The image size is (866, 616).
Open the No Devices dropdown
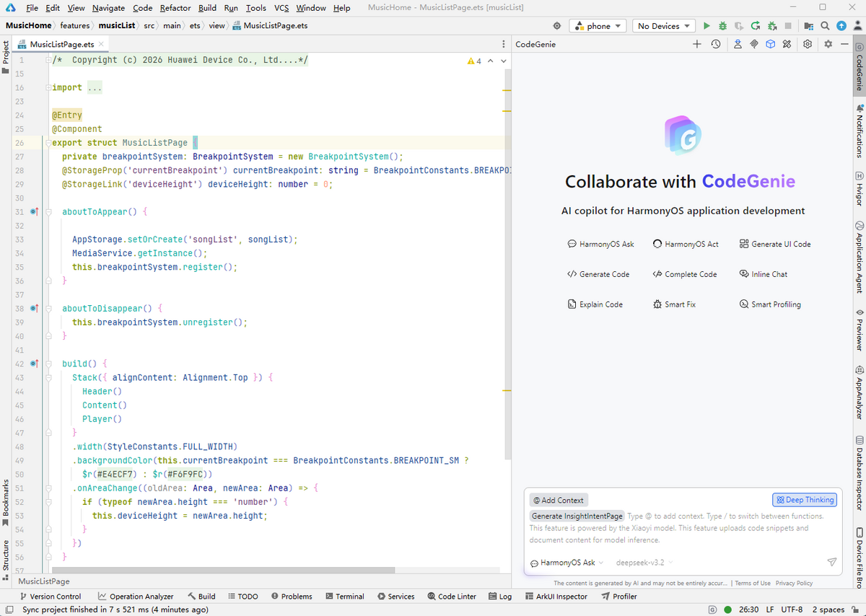coord(663,26)
